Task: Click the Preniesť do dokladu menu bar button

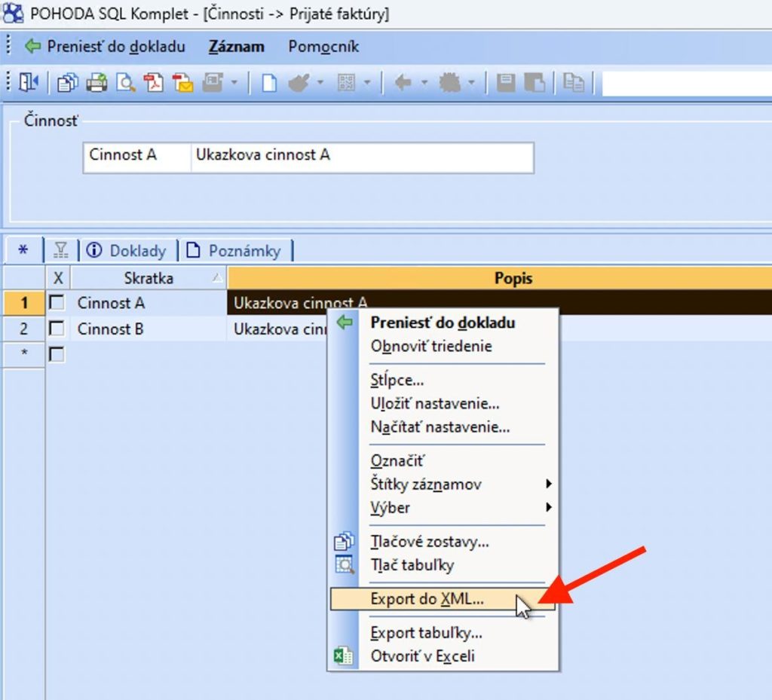Action: tap(105, 46)
